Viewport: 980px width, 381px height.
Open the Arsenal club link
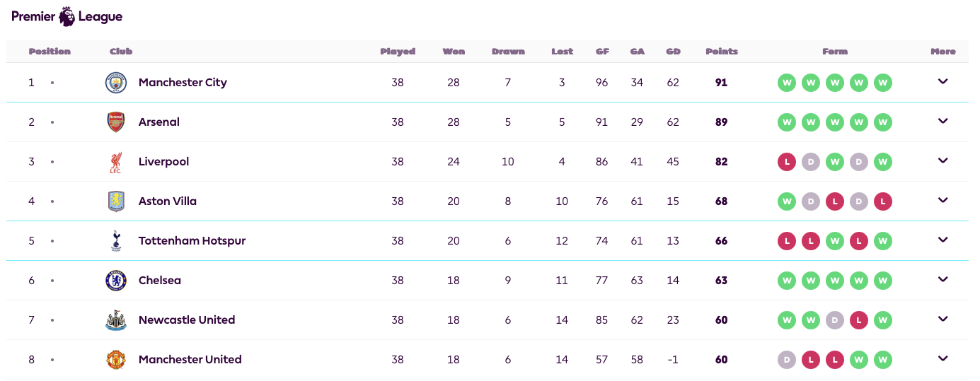159,122
